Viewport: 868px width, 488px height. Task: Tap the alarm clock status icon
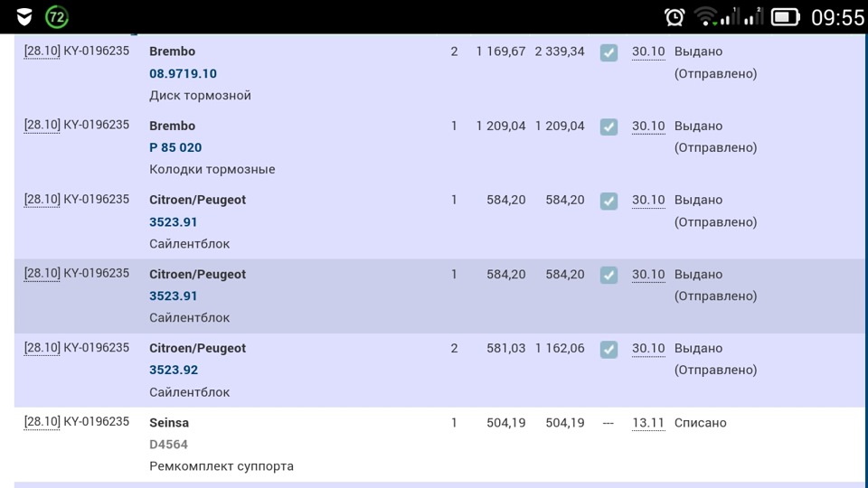pyautogui.click(x=675, y=16)
